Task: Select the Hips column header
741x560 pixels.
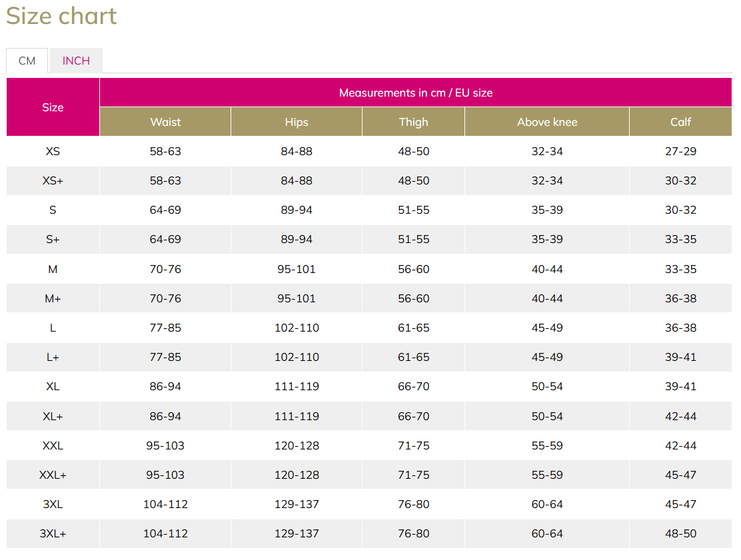Action: click(x=297, y=122)
